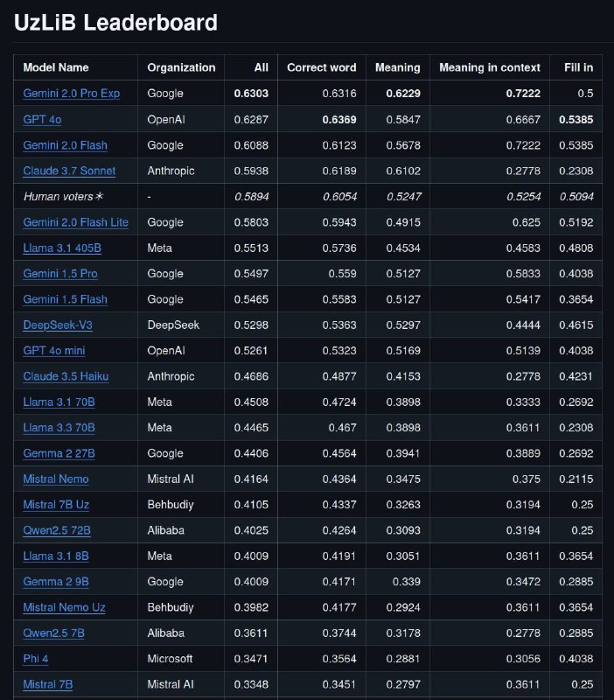Image resolution: width=614 pixels, height=700 pixels.
Task: Select the bold 0.6369 Correct word score
Action: 339,119
